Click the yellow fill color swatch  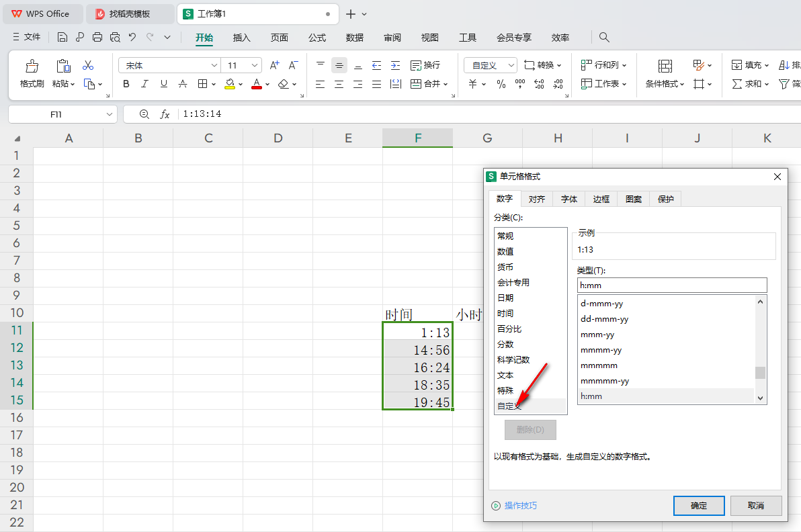click(230, 84)
